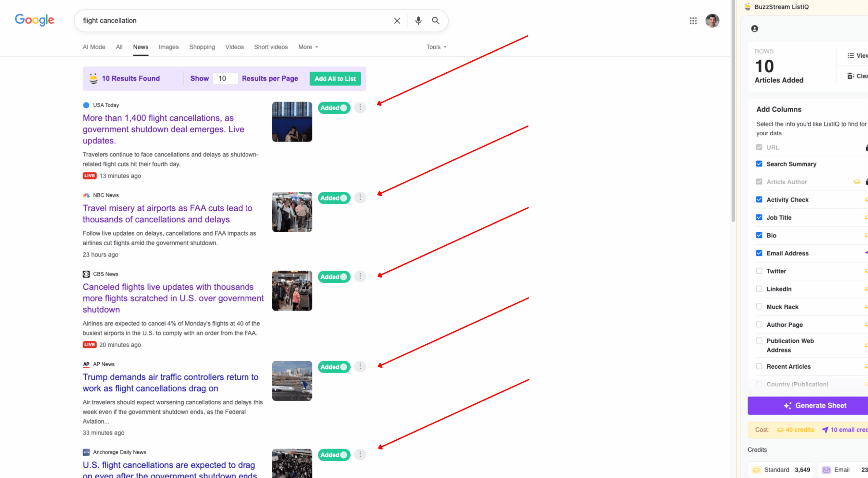Viewport: 868px width, 478px height.
Task: Clear the search box with X icon
Action: [397, 21]
